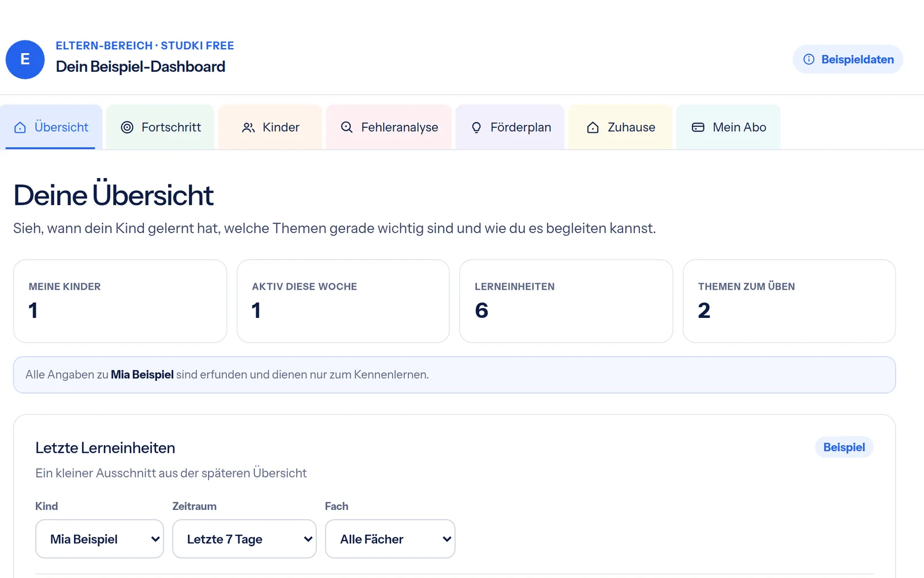Image resolution: width=924 pixels, height=578 pixels.
Task: Go to the Fehleranalyse tab
Action: click(x=389, y=127)
